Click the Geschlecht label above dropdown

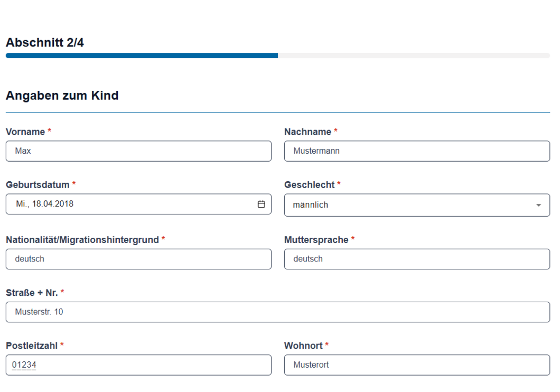[x=309, y=185]
